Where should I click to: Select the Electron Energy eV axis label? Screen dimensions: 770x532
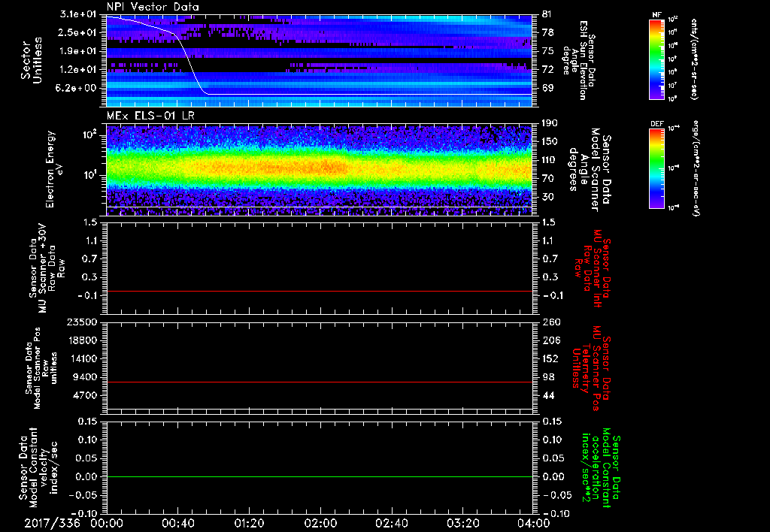point(54,169)
